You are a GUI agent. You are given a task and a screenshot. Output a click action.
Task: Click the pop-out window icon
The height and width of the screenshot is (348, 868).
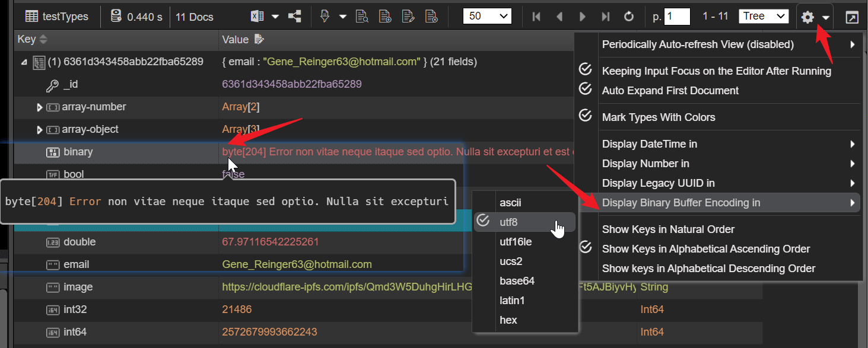(852, 17)
